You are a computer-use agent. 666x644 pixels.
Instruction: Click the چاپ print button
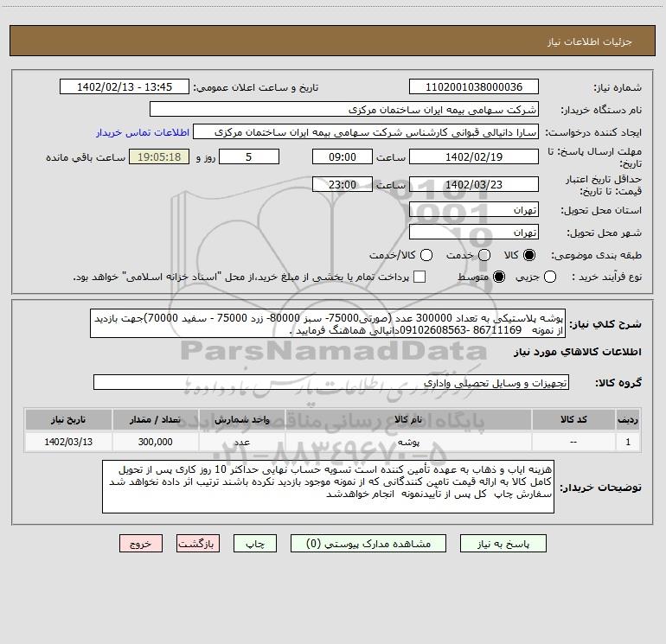tap(255, 544)
